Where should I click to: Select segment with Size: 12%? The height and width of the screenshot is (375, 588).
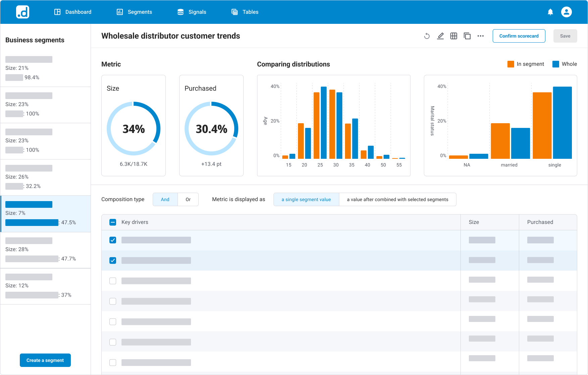point(45,286)
